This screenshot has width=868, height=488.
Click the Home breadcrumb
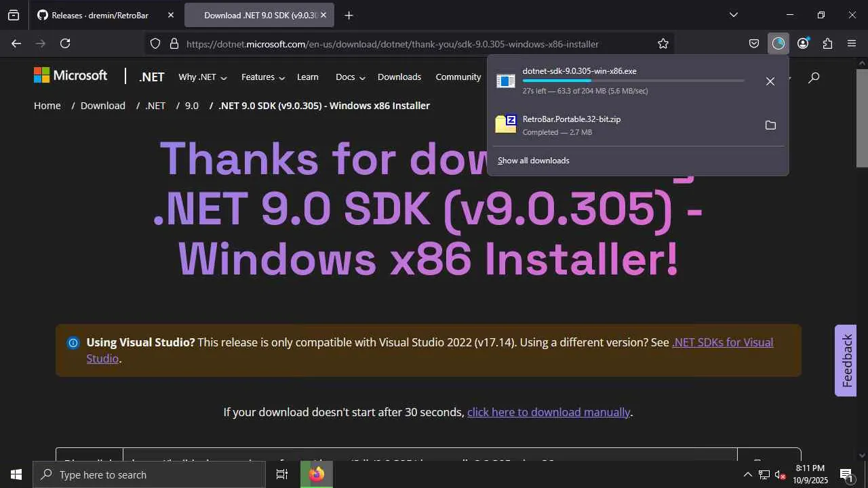point(47,106)
